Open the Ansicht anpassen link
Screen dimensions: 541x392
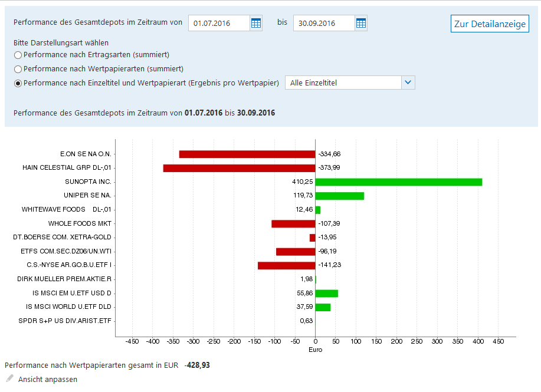(x=48, y=379)
